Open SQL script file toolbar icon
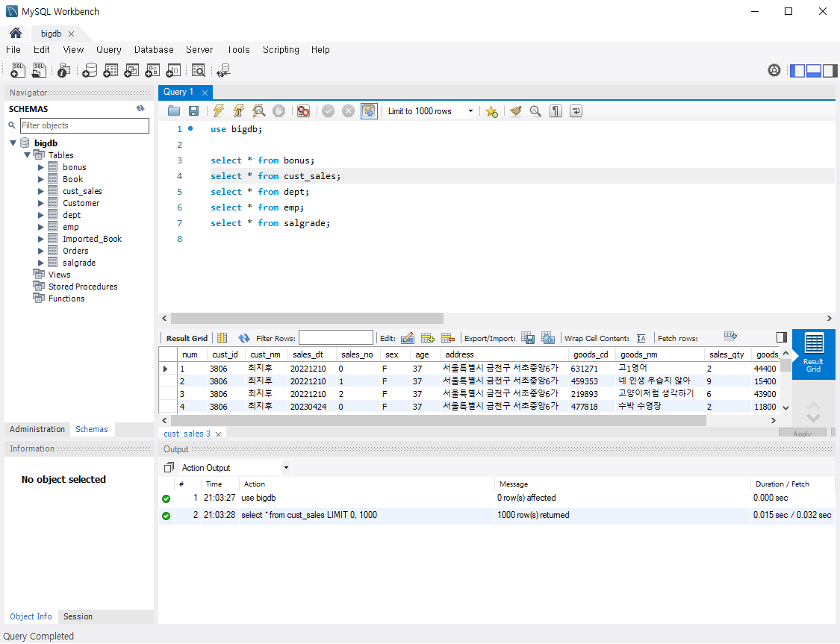Viewport: 840px width, 644px height. click(x=39, y=70)
